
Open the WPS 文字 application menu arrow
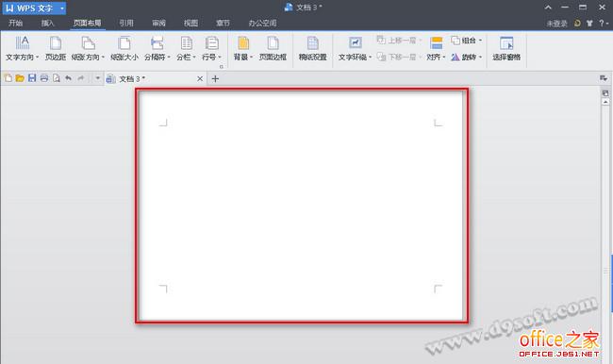(61, 8)
